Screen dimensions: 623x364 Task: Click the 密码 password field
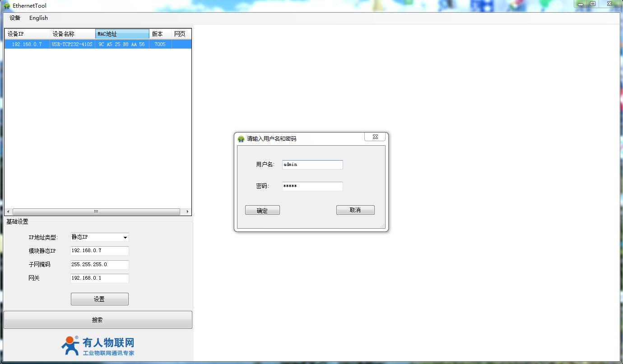click(x=312, y=186)
